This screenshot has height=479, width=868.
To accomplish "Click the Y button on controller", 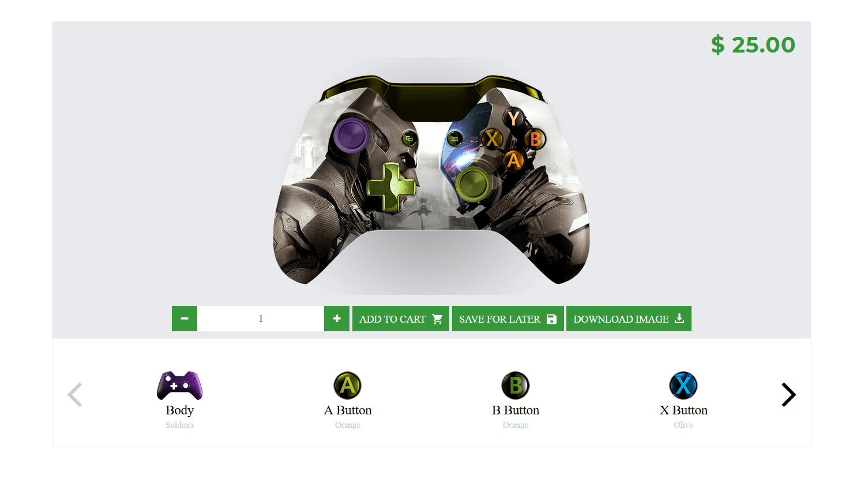I will pos(513,119).
